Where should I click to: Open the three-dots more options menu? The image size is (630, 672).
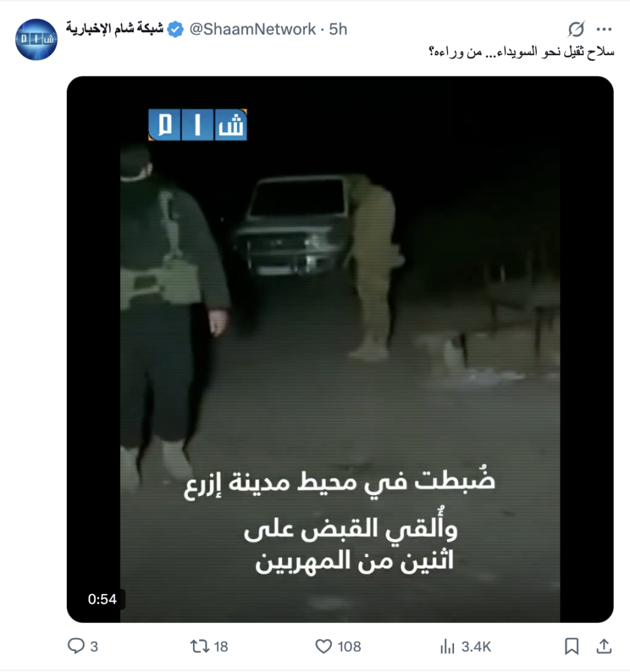[x=604, y=29]
